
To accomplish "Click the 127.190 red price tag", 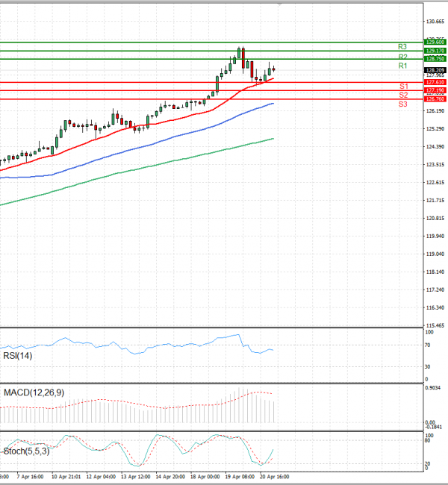I will [435, 90].
